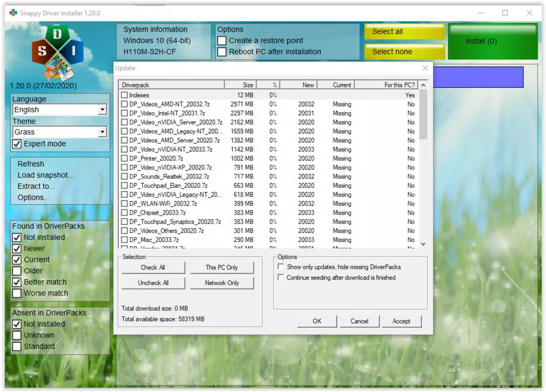Screen dimensions: 546x392
Task: Click This PC Only button
Action: pos(222,268)
